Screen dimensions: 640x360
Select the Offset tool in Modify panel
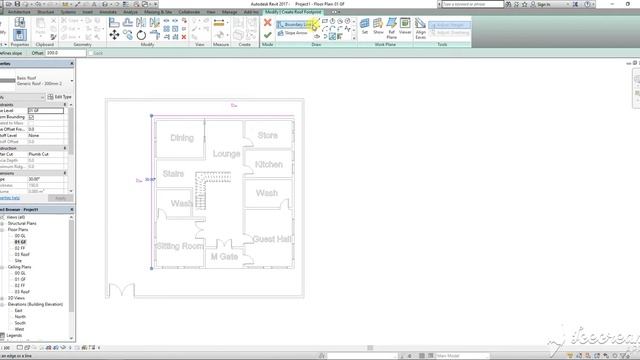pyautogui.click(x=128, y=22)
